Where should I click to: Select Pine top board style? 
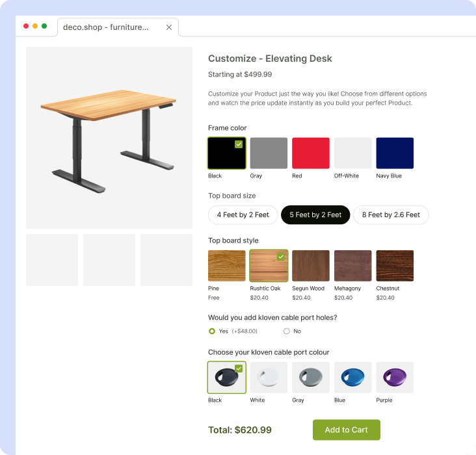tap(227, 266)
